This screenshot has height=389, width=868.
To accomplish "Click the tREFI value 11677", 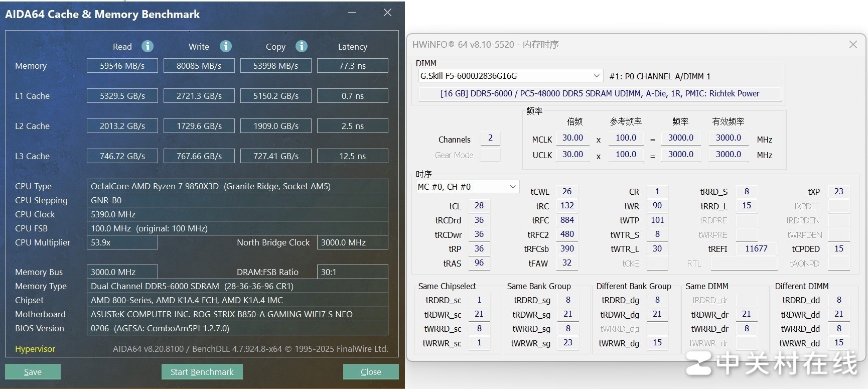I will pos(756,249).
